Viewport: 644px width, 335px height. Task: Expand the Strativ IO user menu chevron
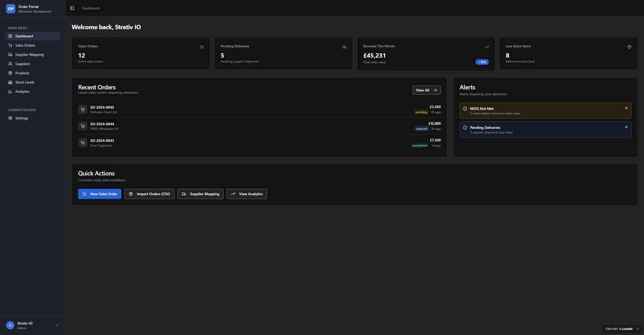57,325
